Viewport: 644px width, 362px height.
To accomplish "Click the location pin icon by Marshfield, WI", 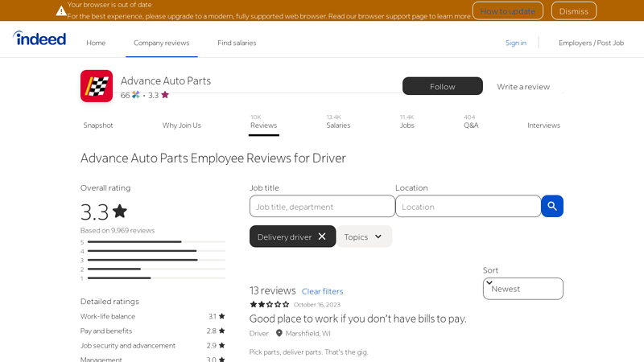I will click(x=279, y=333).
